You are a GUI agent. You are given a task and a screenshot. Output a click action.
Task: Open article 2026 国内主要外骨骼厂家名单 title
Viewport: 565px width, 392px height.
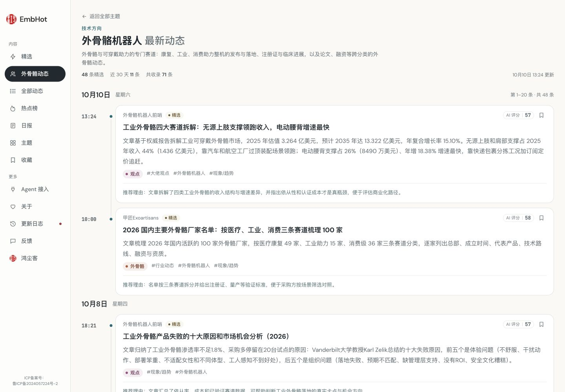coord(233,230)
